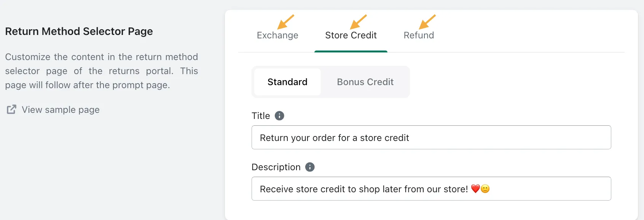The image size is (644, 220).
Task: Click the paragraph about customizing return method content
Action: tap(102, 71)
